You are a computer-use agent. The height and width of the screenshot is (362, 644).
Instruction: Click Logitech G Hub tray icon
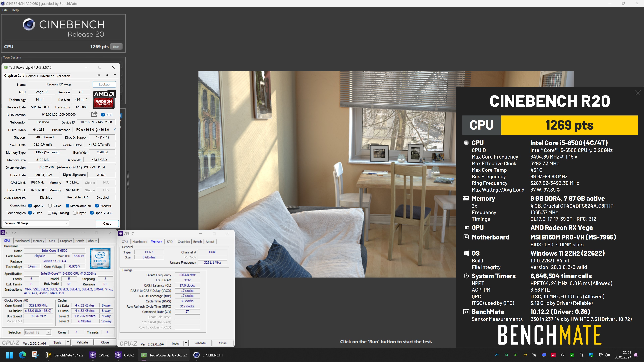[x=562, y=355]
